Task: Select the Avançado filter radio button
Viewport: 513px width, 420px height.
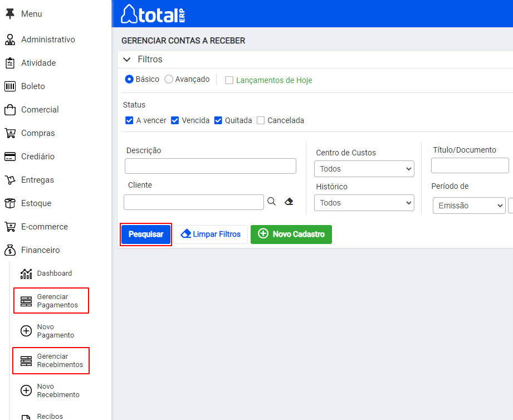Action: pyautogui.click(x=168, y=79)
